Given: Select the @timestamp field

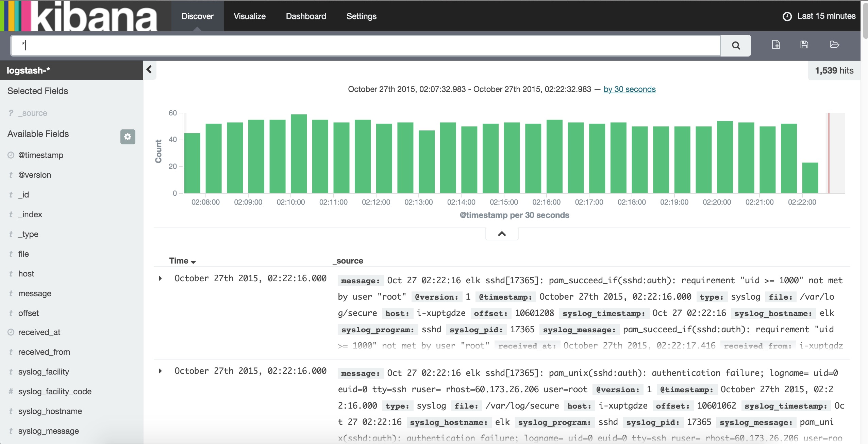Looking at the screenshot, I should point(41,155).
